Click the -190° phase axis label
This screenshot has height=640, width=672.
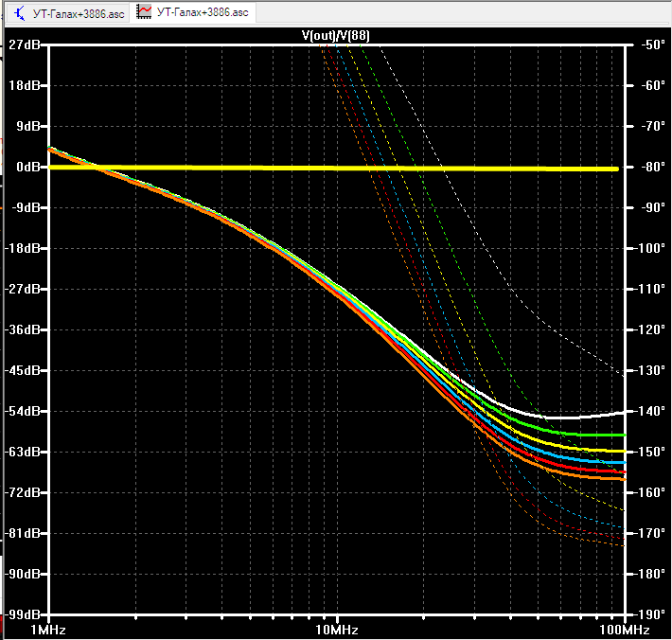(650, 614)
